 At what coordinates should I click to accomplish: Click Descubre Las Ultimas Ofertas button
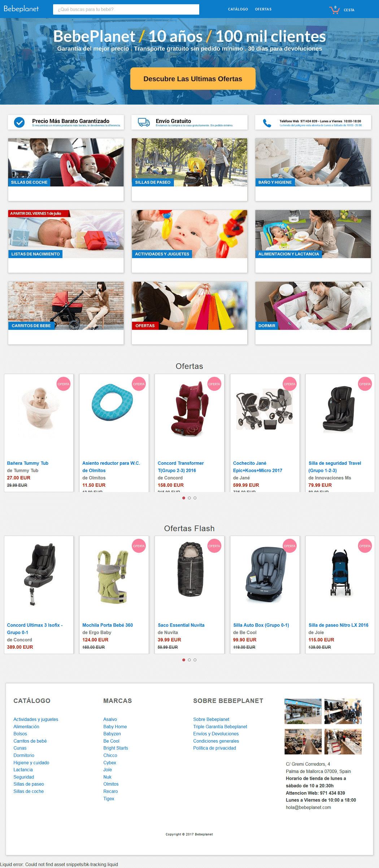(193, 78)
